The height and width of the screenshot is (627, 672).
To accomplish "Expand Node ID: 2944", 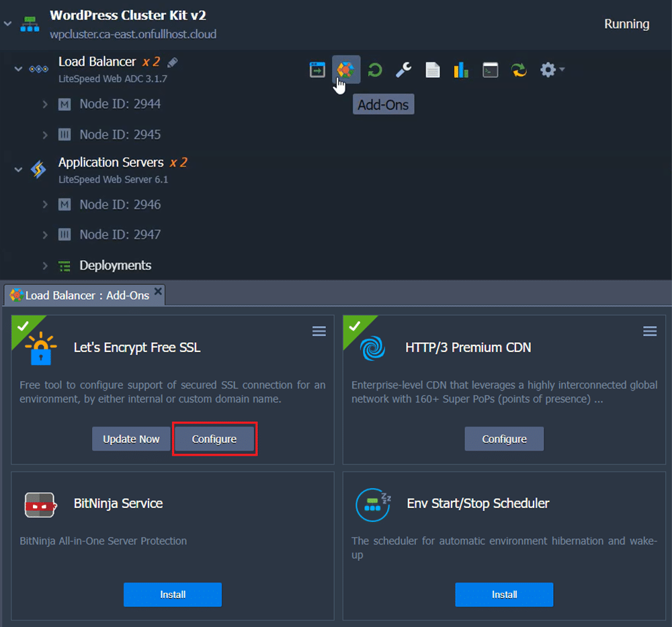I will click(x=45, y=104).
